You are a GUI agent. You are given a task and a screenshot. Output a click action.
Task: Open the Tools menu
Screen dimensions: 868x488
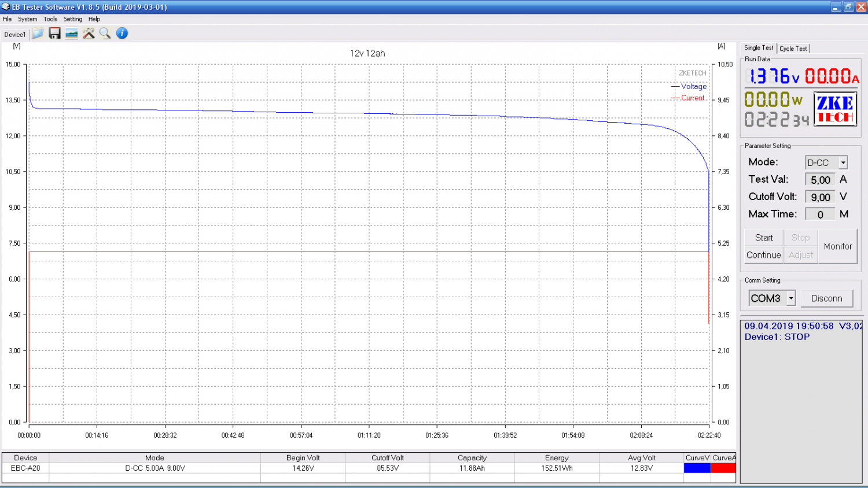tap(50, 19)
